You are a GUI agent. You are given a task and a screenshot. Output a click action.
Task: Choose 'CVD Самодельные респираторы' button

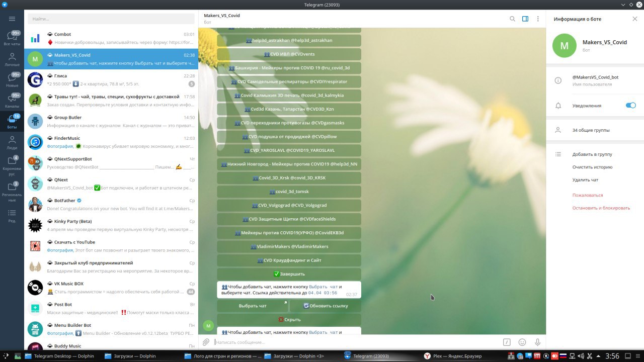[289, 81]
